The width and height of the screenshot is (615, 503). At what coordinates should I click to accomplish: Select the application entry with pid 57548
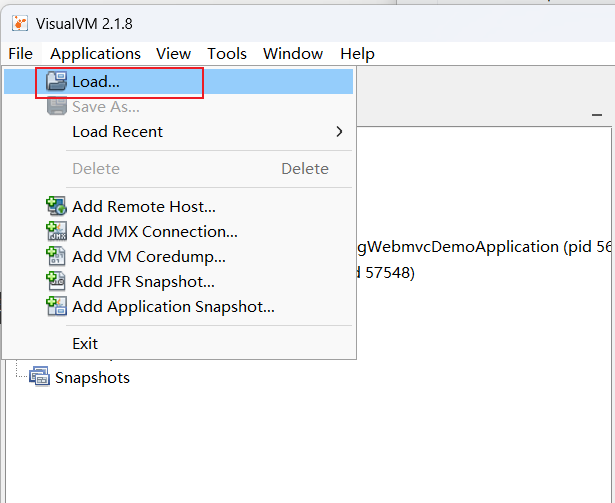(385, 272)
